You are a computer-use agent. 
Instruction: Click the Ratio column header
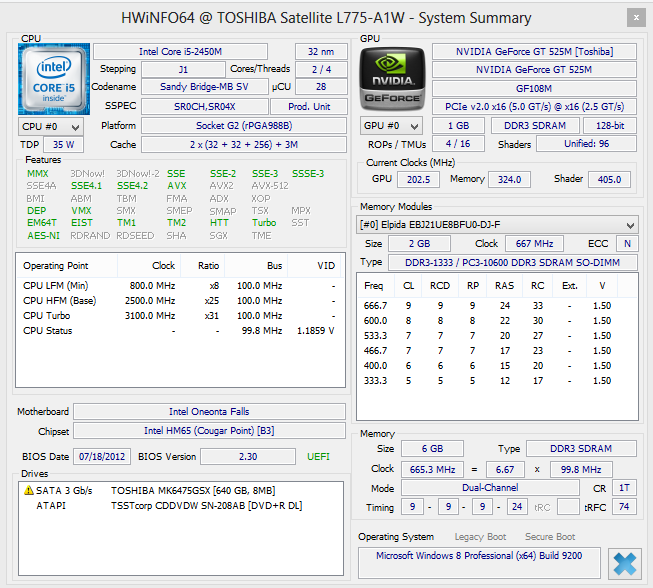tap(202, 266)
